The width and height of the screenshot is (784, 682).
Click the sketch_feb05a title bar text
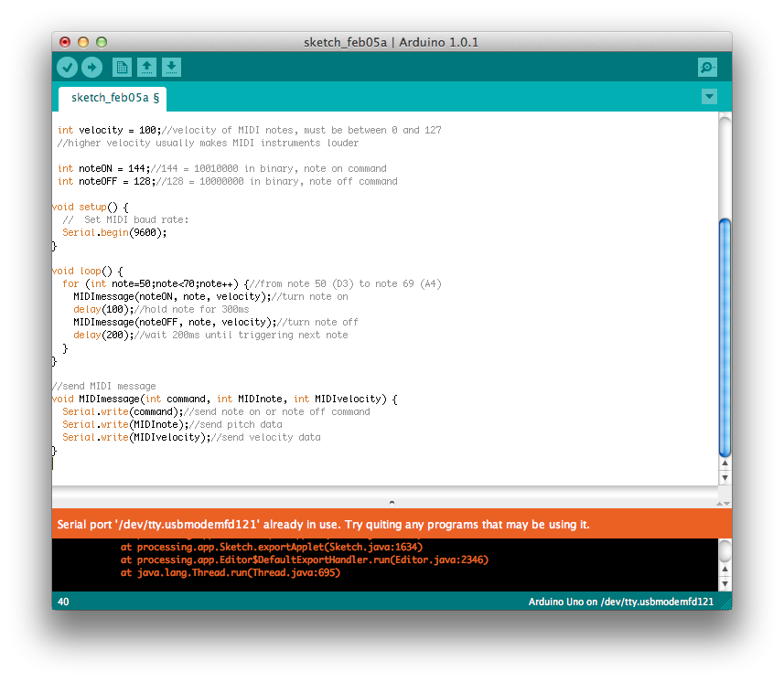tap(392, 42)
